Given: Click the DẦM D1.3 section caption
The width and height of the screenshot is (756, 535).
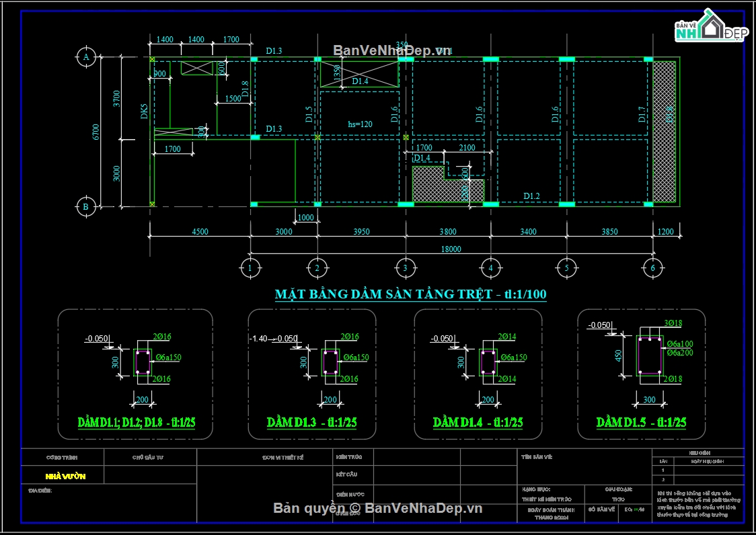Looking at the screenshot, I should click(312, 422).
